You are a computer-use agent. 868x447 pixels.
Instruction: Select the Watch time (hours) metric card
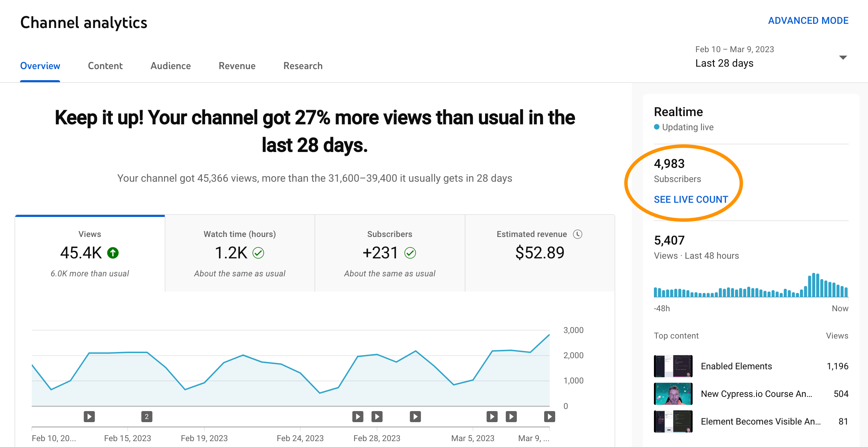240,253
